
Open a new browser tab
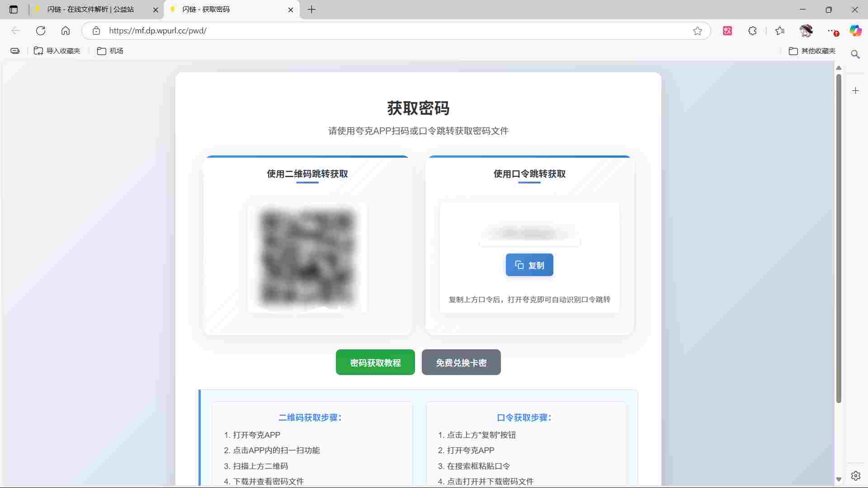click(311, 9)
